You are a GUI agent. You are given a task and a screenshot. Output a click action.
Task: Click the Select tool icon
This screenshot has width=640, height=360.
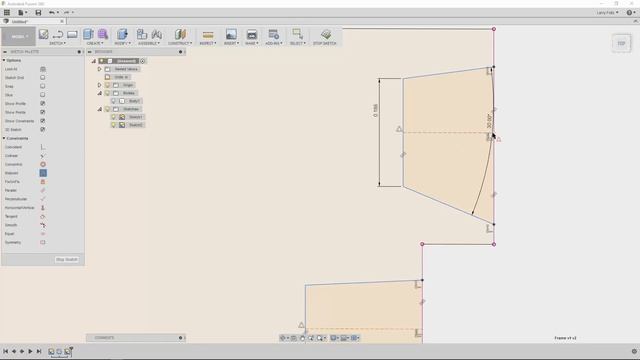(x=298, y=34)
